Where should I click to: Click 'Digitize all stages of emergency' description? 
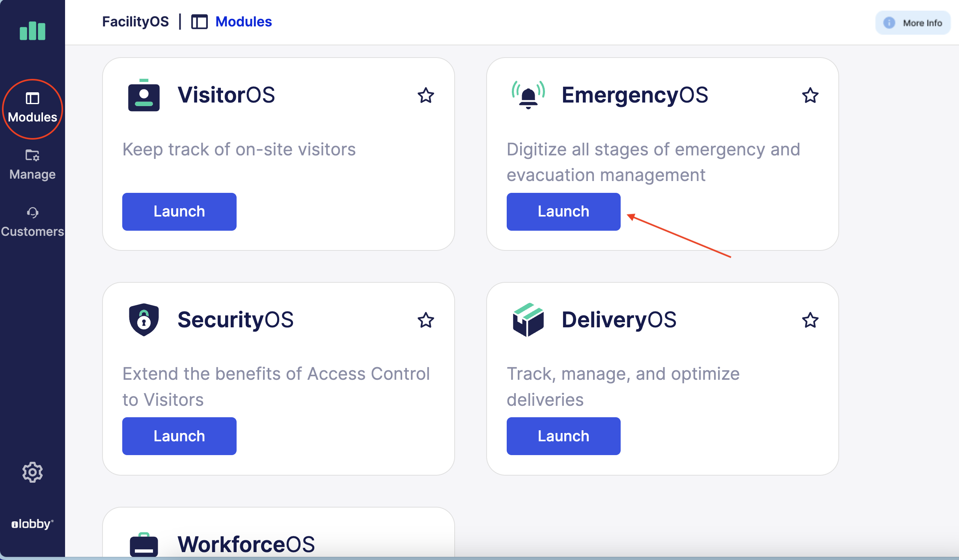tap(653, 162)
